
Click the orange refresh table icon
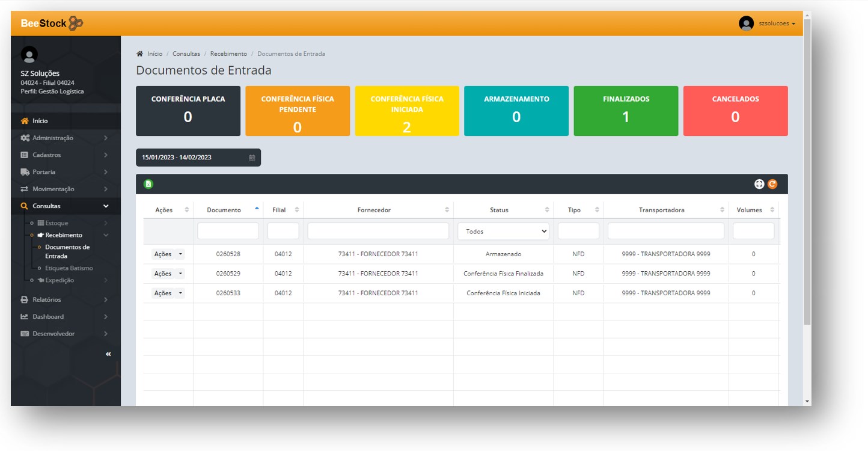[x=772, y=184]
